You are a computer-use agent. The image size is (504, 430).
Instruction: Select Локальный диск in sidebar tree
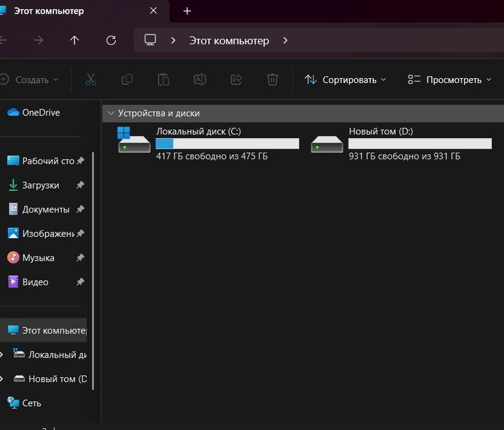[x=50, y=354]
